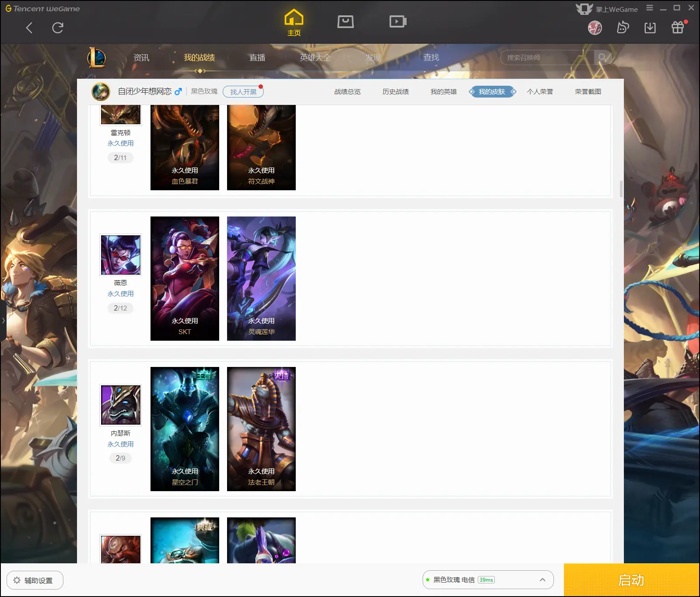Open the 法老王朝 skin thumbnail
The image size is (700, 597).
[x=261, y=429]
